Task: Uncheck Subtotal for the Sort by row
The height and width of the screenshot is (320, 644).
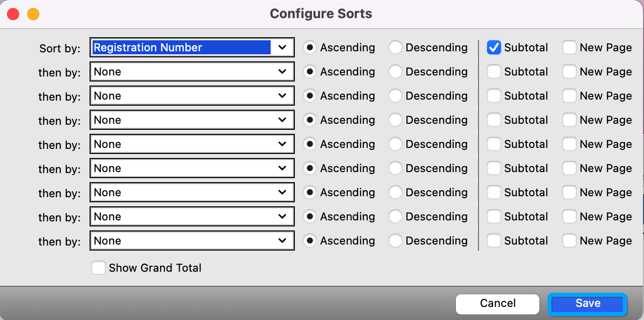Action: tap(494, 48)
